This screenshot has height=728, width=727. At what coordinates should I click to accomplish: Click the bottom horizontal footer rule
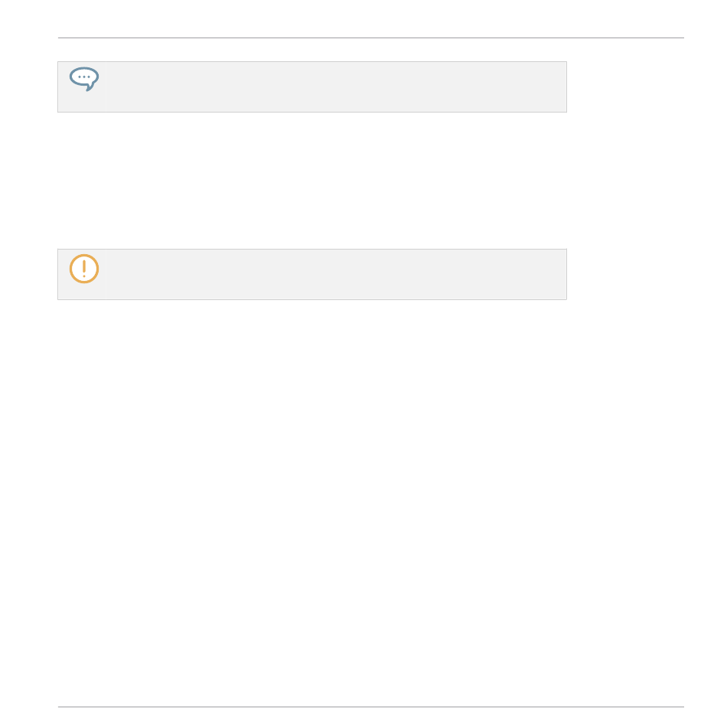[371, 707]
